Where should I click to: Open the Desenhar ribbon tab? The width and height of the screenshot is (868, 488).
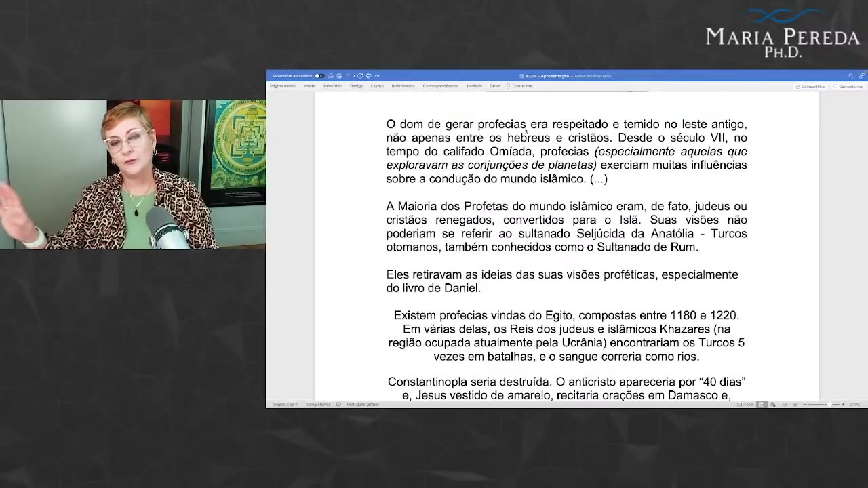point(332,86)
